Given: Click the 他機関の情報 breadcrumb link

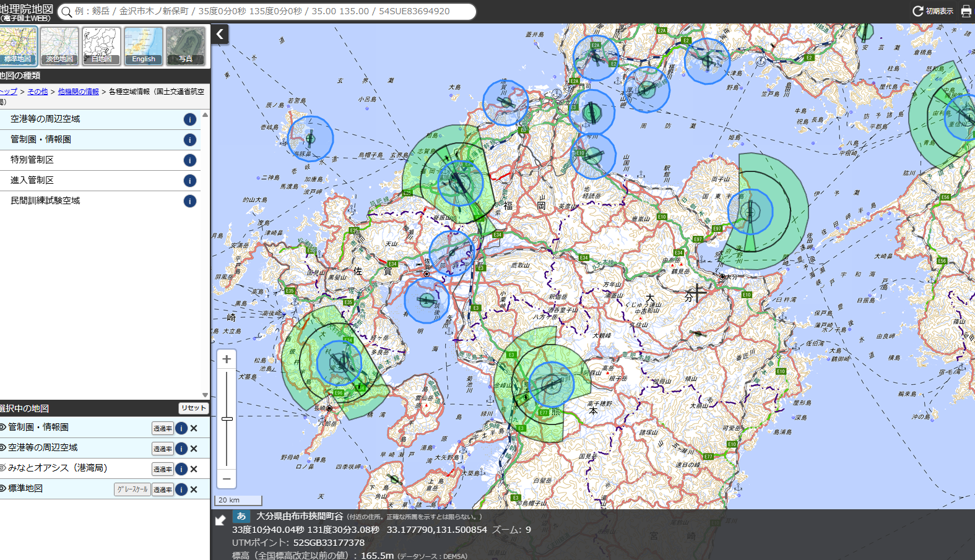Looking at the screenshot, I should 78,92.
